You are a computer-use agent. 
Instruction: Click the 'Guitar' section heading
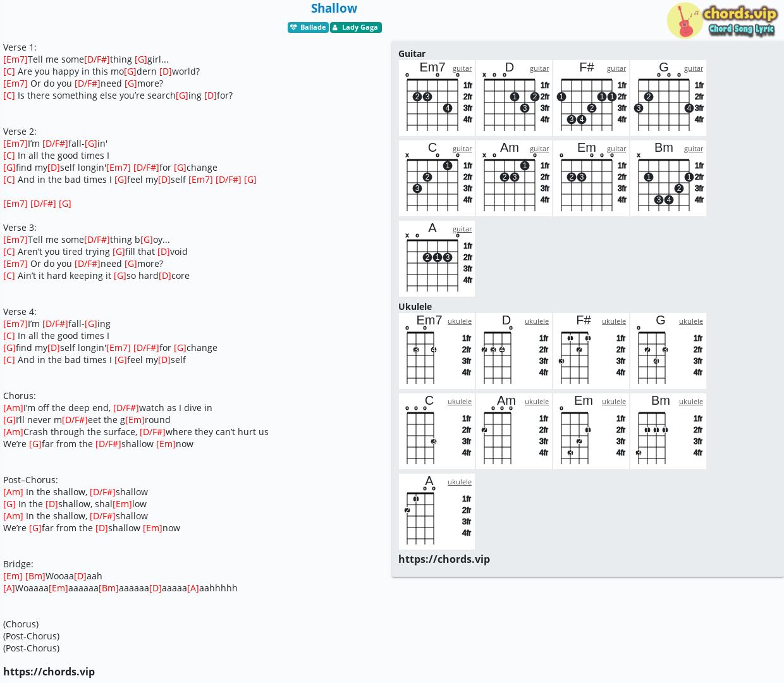pyautogui.click(x=412, y=54)
